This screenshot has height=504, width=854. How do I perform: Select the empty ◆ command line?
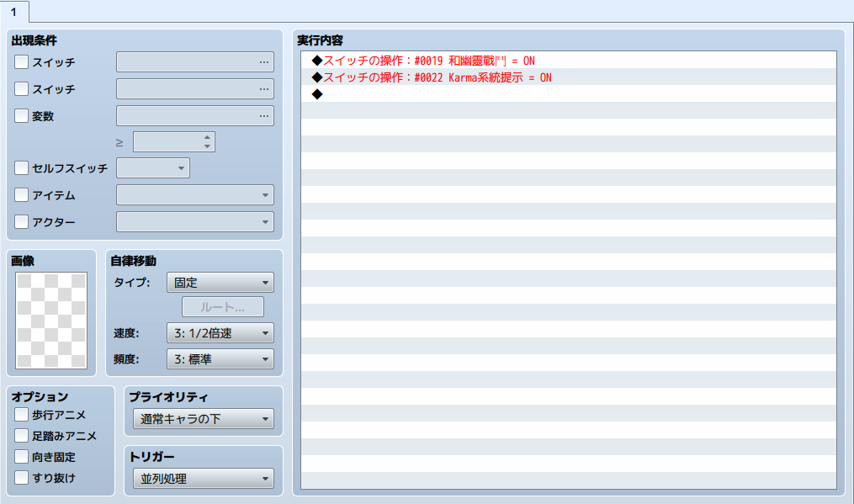[569, 94]
